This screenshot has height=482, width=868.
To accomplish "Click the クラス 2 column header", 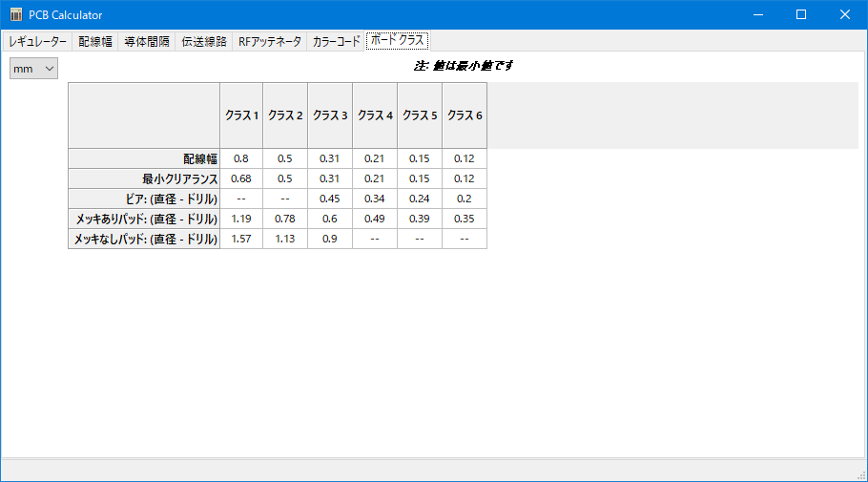I will coord(285,115).
